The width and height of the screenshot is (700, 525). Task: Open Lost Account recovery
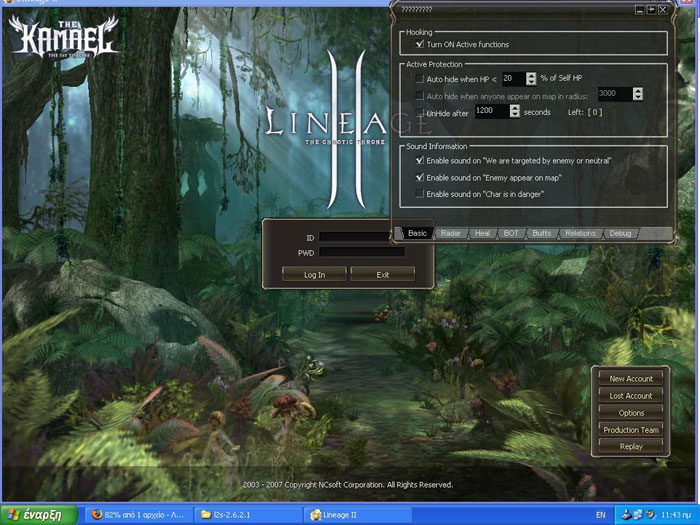click(631, 396)
